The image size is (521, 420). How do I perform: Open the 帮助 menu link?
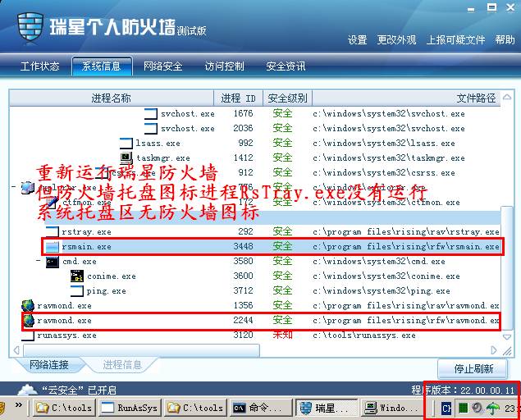pos(505,40)
